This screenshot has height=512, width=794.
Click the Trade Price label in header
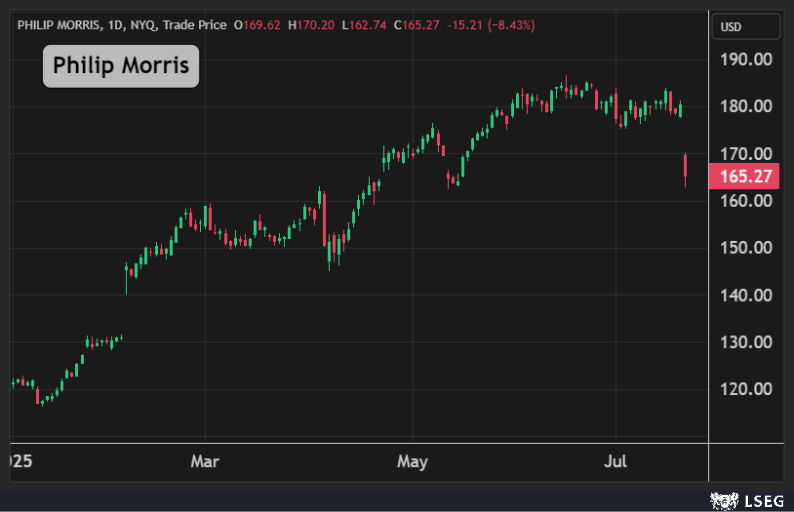click(x=198, y=24)
